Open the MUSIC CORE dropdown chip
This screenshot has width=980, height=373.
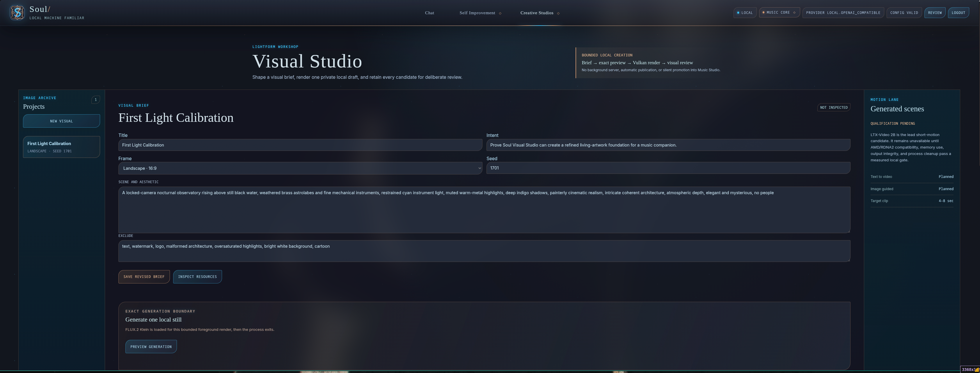(x=779, y=13)
